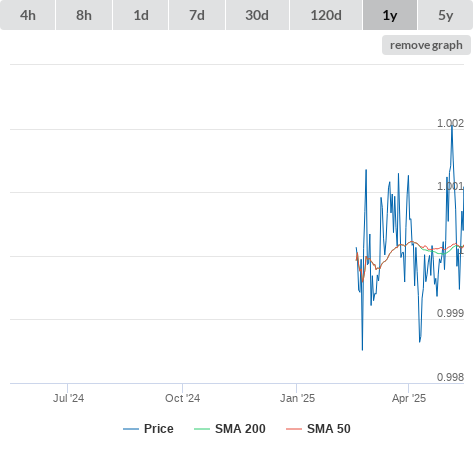Screen dimensions: 474x455
Task: Select the 120d range tab
Action: point(326,15)
